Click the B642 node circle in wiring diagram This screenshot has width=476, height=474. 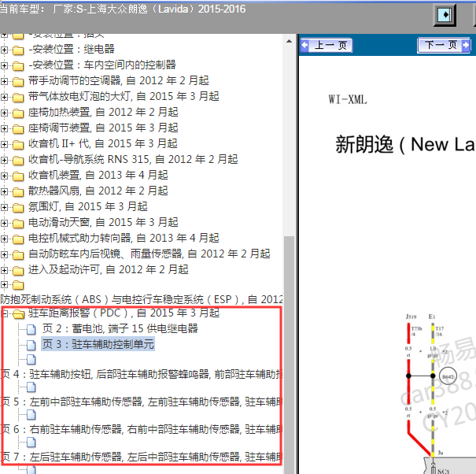coord(448,376)
